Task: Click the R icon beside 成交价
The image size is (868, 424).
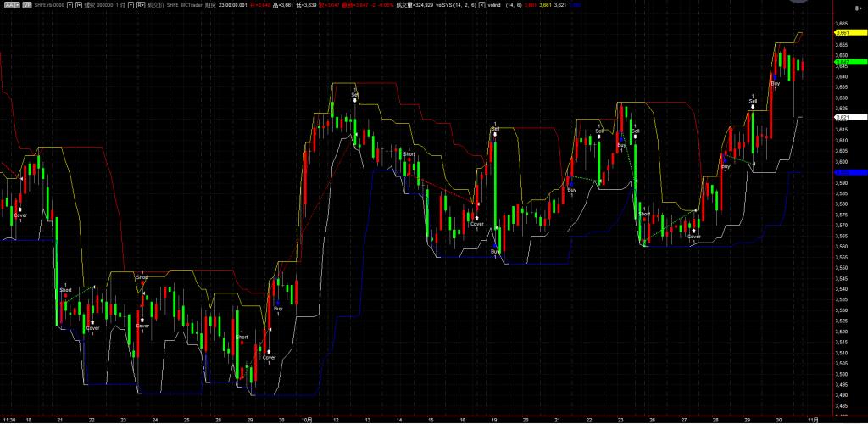Action: 141,5
